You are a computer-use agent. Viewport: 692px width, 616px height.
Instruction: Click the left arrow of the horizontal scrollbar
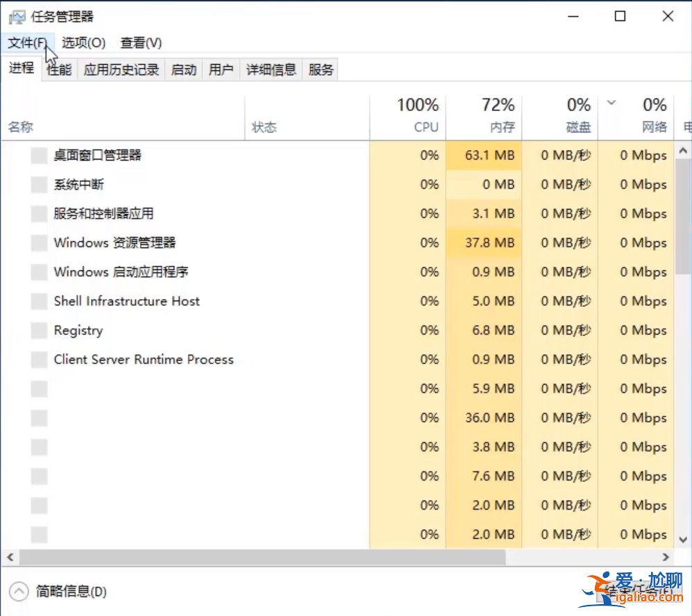[x=10, y=557]
